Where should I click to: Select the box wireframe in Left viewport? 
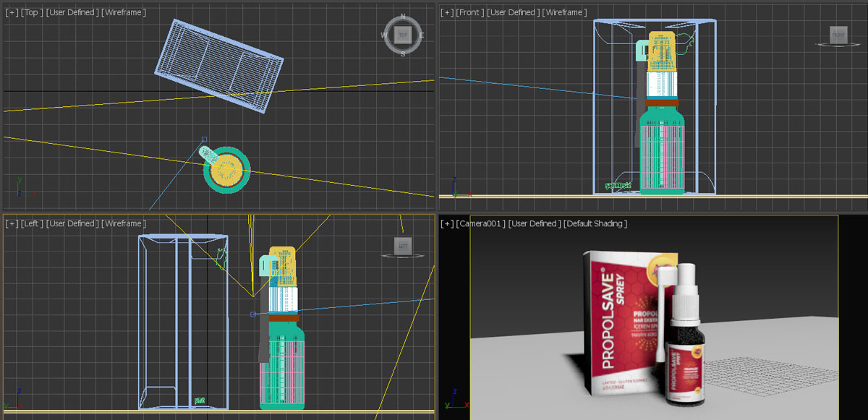click(184, 322)
